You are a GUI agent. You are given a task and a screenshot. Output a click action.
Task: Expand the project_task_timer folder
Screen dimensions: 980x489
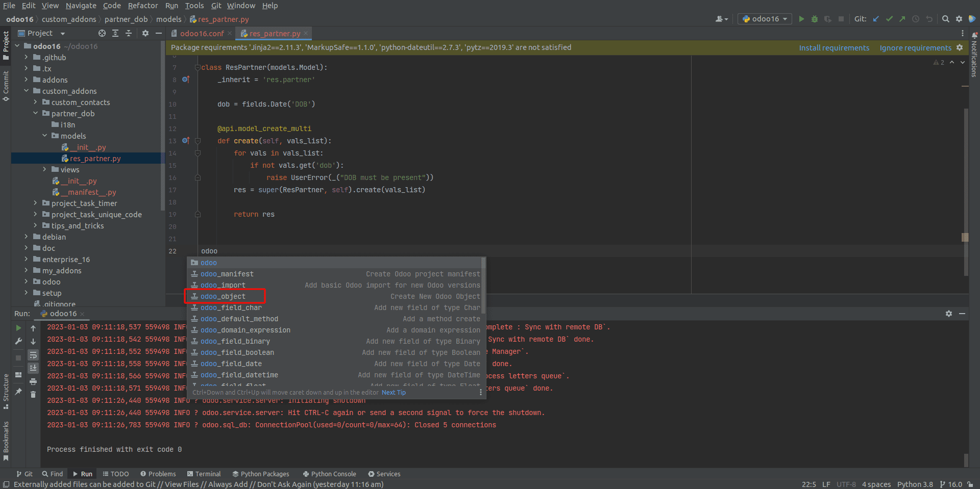point(35,203)
